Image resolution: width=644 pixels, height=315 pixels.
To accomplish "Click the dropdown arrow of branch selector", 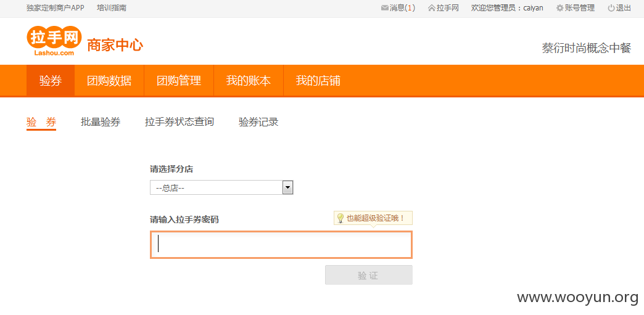I will click(288, 187).
